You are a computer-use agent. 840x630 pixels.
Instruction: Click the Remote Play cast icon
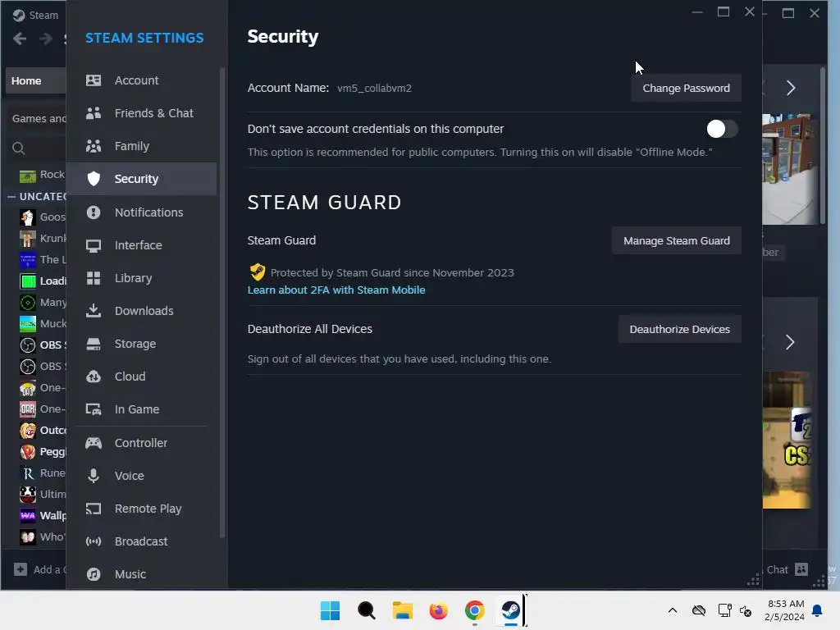[x=94, y=509]
